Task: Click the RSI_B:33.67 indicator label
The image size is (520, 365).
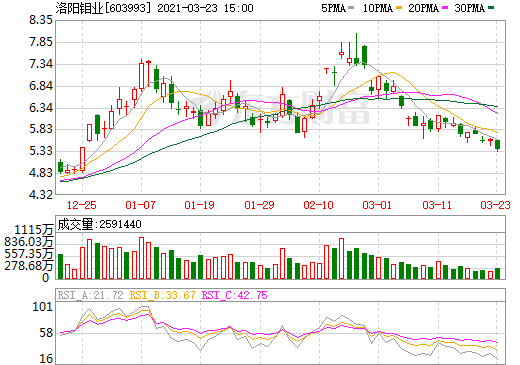Action: click(x=162, y=295)
